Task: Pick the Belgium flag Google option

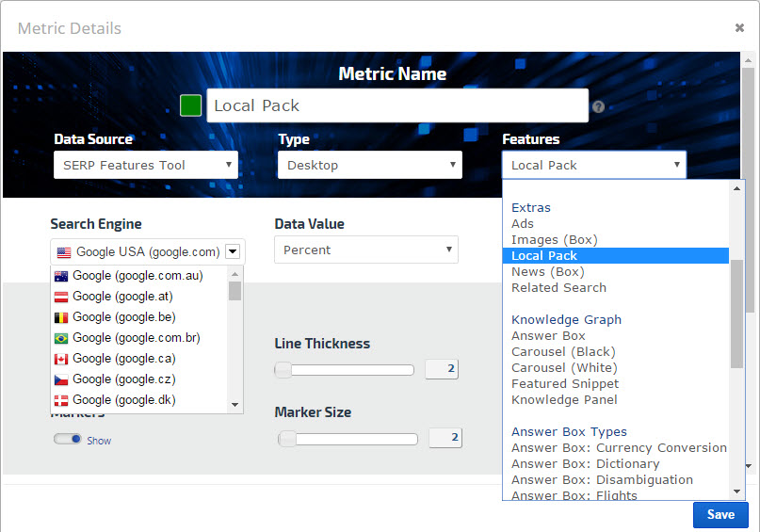Action: [123, 317]
